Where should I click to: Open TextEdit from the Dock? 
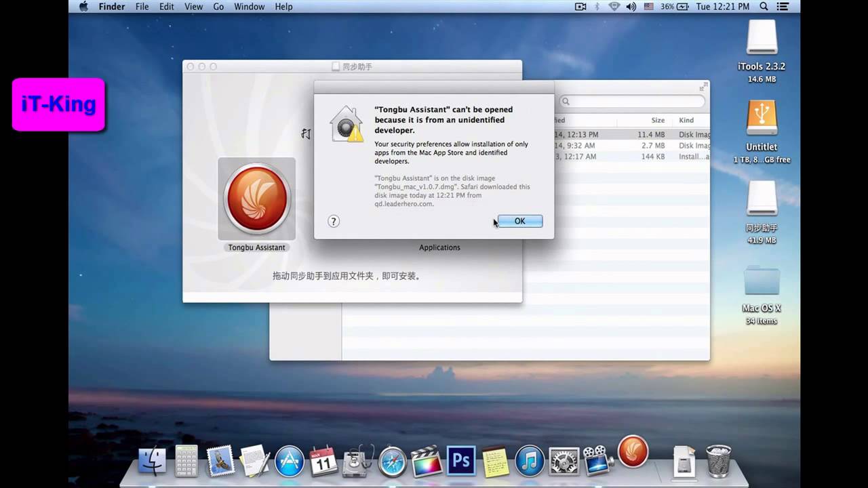click(x=254, y=462)
